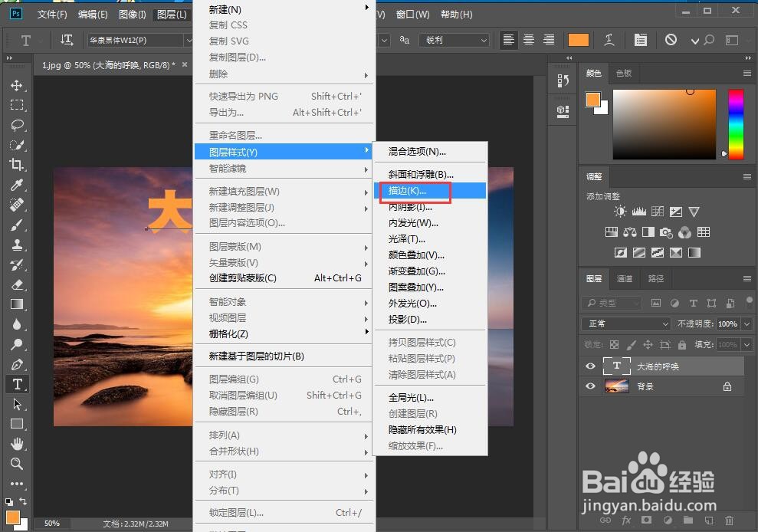The height and width of the screenshot is (532, 758).
Task: Toggle transparency lock in Layers panel
Action: pos(613,344)
